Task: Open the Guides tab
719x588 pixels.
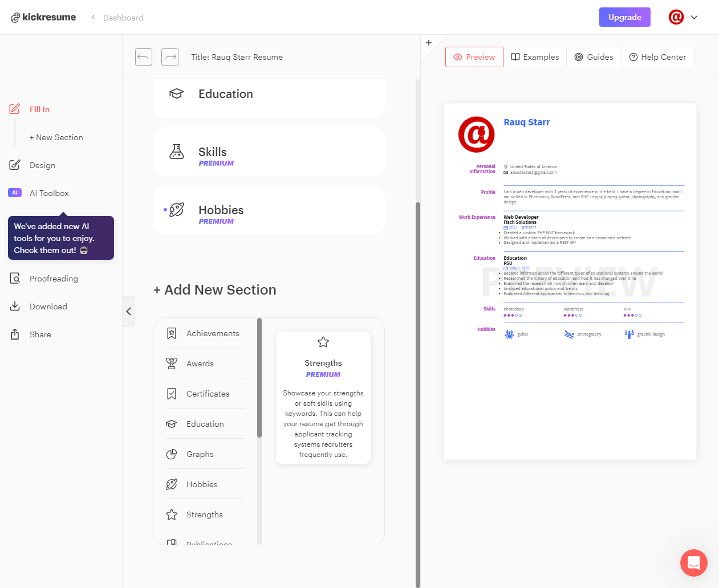Action: [x=594, y=57]
